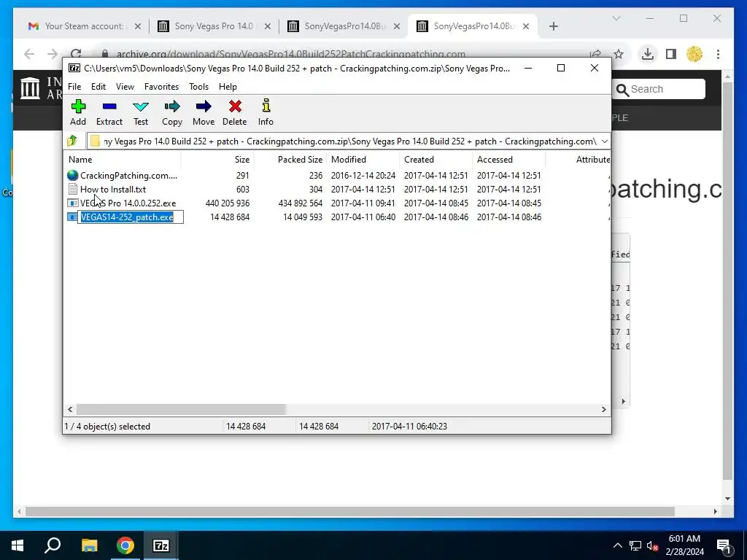Sort by the Packed Size column header
Image resolution: width=747 pixels, height=560 pixels.
(x=290, y=160)
